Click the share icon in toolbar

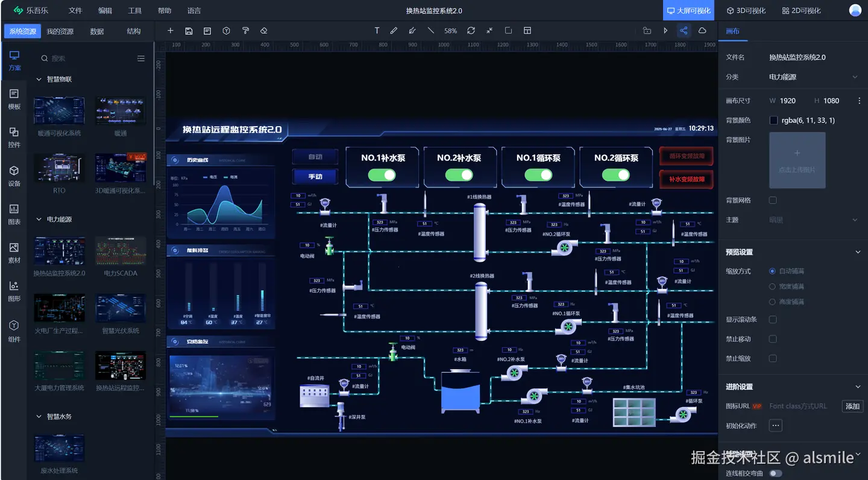684,31
